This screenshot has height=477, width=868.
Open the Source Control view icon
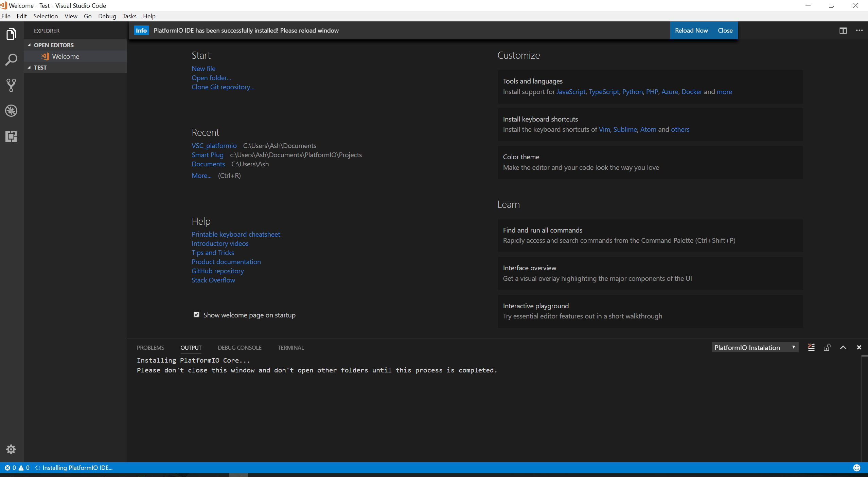point(11,85)
